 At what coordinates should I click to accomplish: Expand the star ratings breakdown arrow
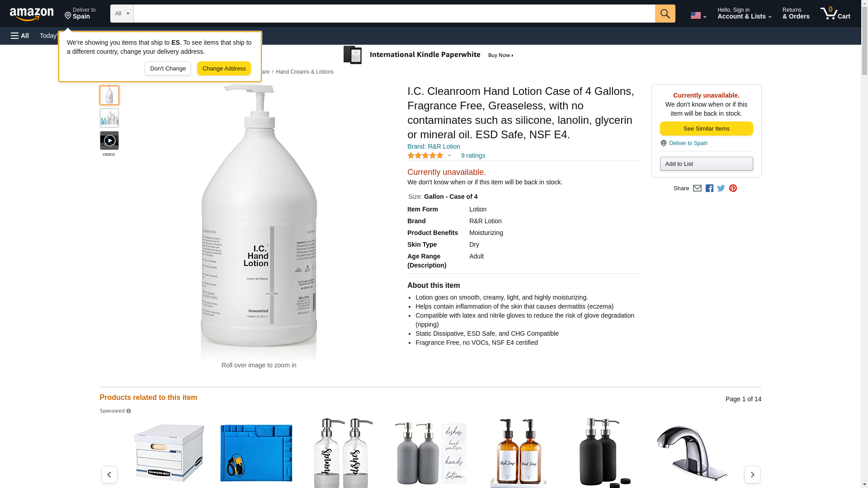(449, 155)
